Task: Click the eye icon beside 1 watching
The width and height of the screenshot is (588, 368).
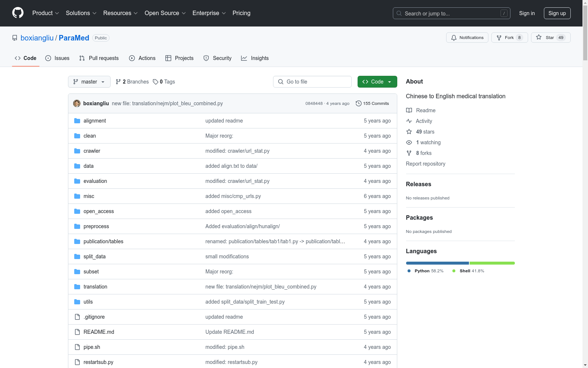Action: (x=409, y=142)
